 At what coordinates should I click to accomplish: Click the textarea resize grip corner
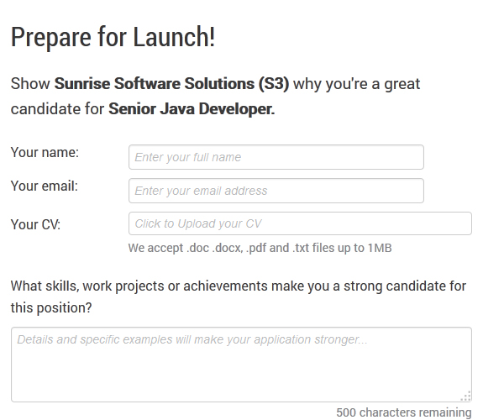point(466,396)
